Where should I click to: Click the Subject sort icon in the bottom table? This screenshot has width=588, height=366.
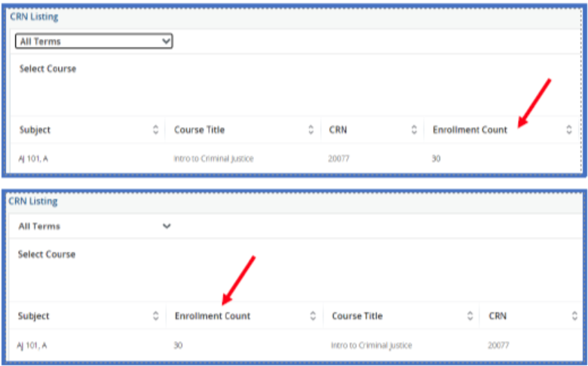[156, 316]
